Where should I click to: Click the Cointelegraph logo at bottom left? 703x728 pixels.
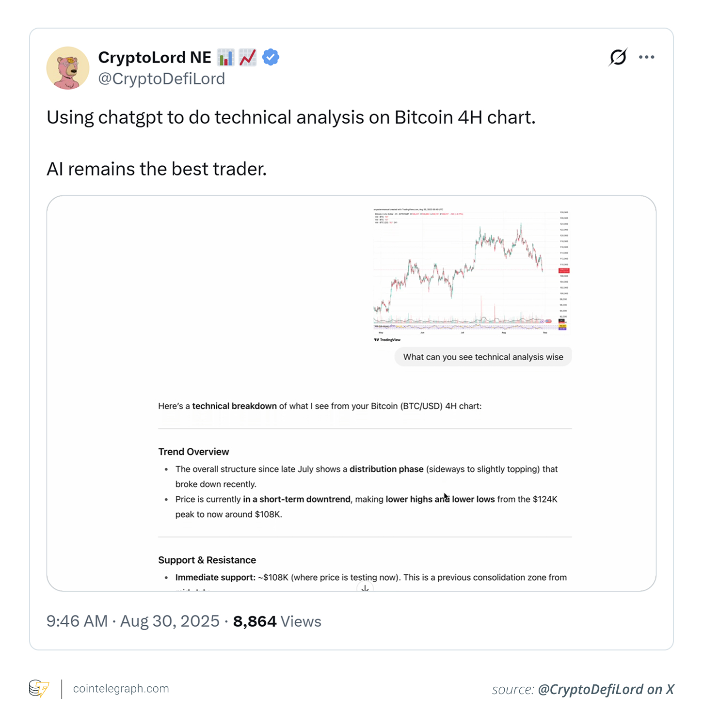(39, 688)
